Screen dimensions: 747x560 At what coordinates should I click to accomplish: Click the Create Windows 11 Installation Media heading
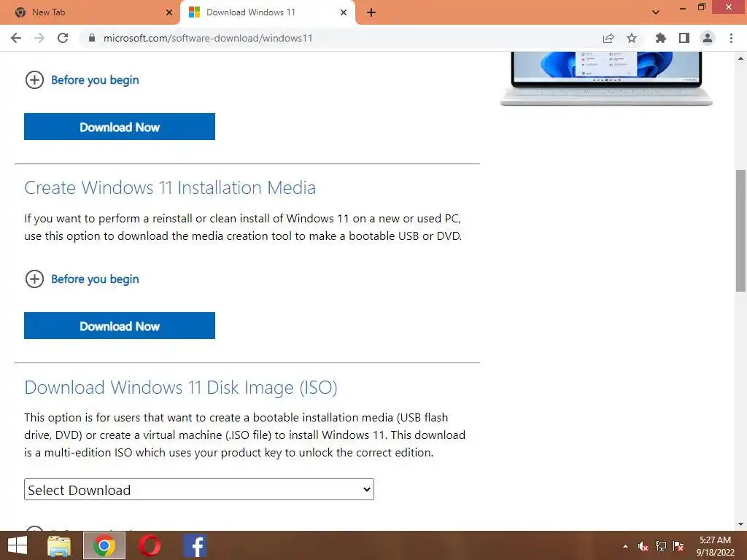[170, 187]
